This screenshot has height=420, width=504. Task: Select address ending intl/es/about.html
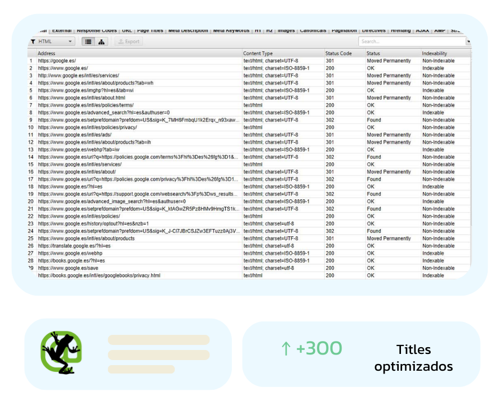tap(82, 97)
